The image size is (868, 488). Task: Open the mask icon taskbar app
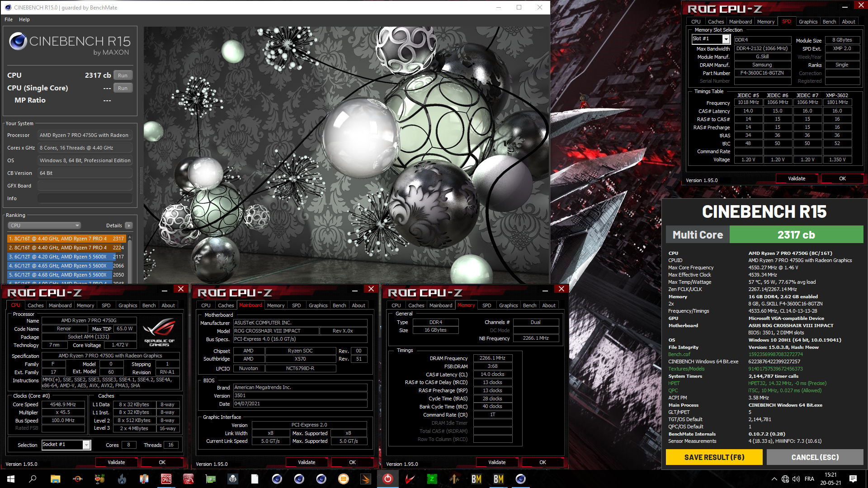coord(232,479)
